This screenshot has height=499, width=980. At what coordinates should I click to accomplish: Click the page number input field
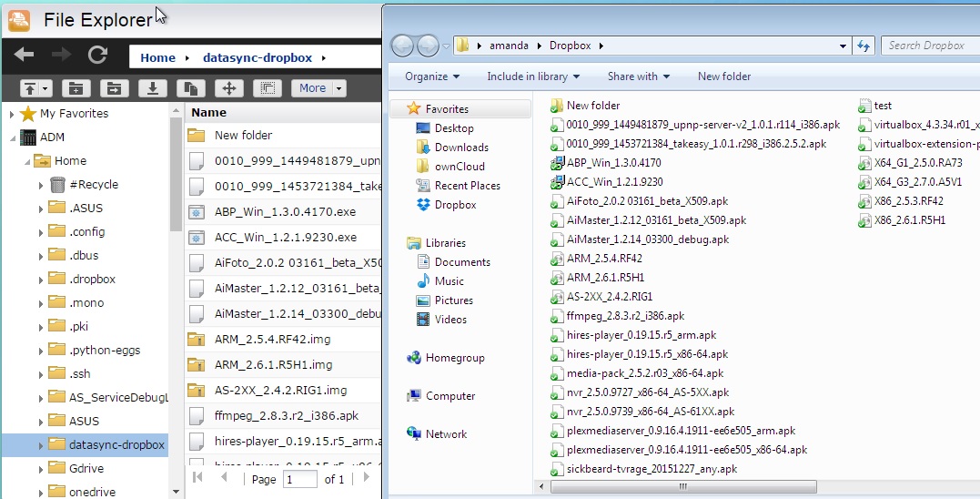click(299, 479)
